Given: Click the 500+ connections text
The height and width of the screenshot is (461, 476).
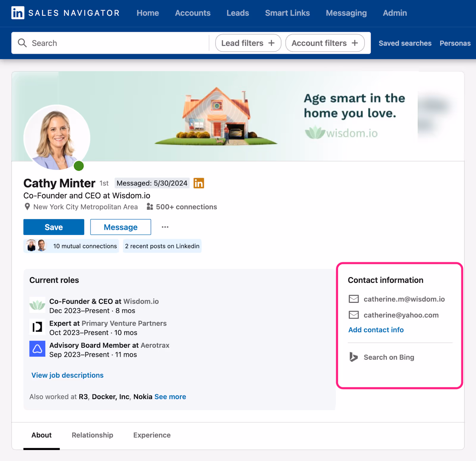Looking at the screenshot, I should [187, 207].
